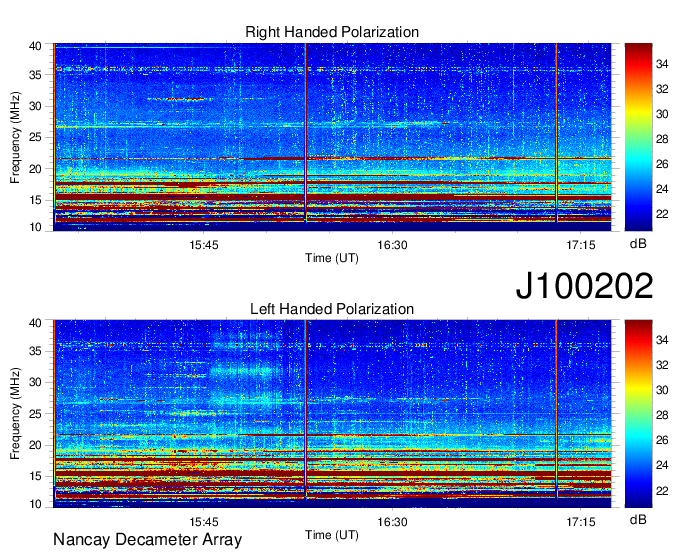Click the 17:15 tick on Left Handed plot
This screenshot has width=680, height=552.
point(581,522)
